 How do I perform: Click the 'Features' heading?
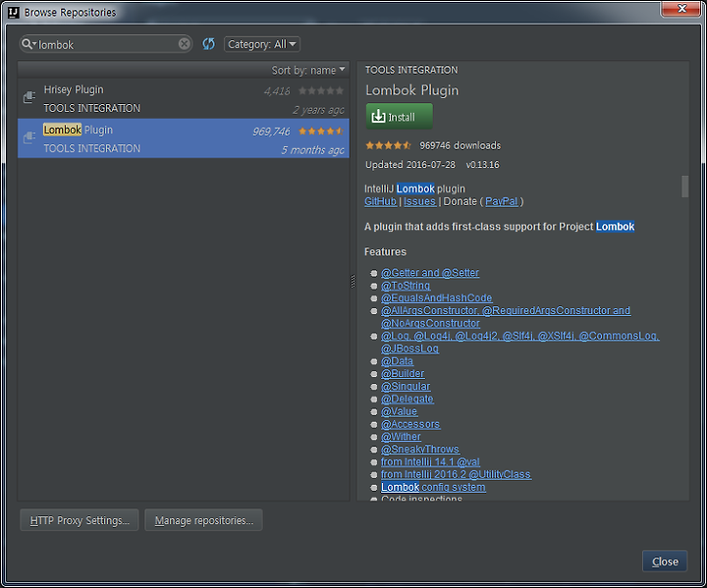tap(385, 251)
